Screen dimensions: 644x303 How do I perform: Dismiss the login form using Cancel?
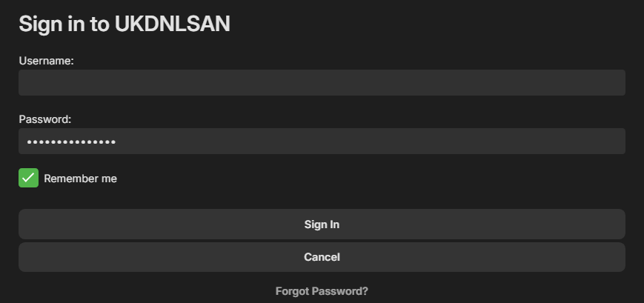pos(322,257)
